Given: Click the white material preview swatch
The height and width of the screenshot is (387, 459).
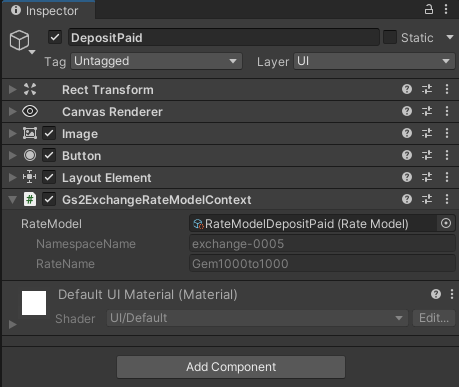Looking at the screenshot, I should pos(34,303).
